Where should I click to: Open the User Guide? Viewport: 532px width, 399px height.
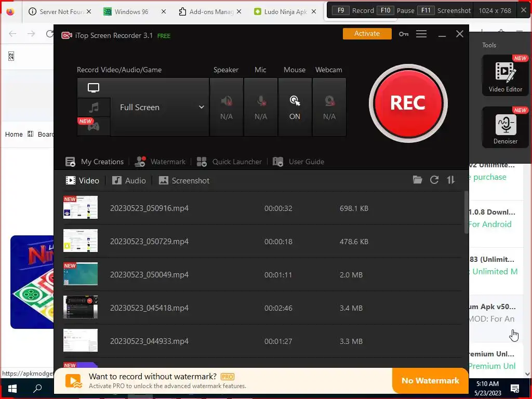pos(299,162)
